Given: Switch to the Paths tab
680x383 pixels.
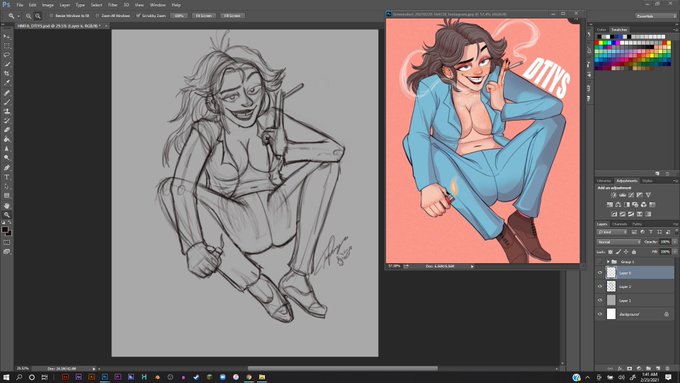Looking at the screenshot, I should (637, 224).
